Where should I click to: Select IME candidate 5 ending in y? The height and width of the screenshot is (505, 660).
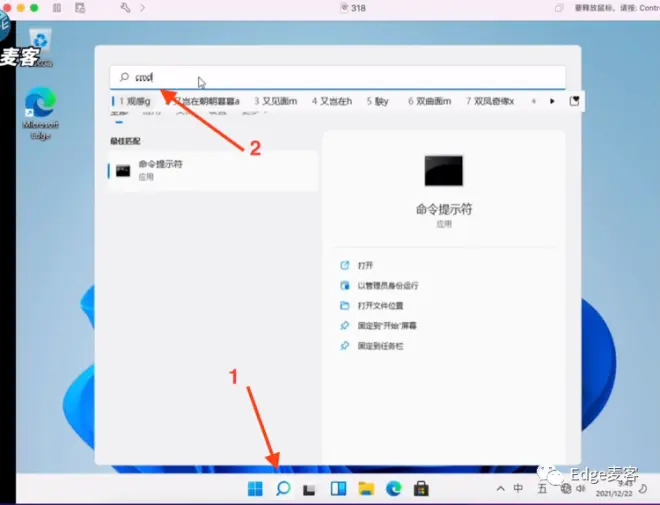coord(377,101)
